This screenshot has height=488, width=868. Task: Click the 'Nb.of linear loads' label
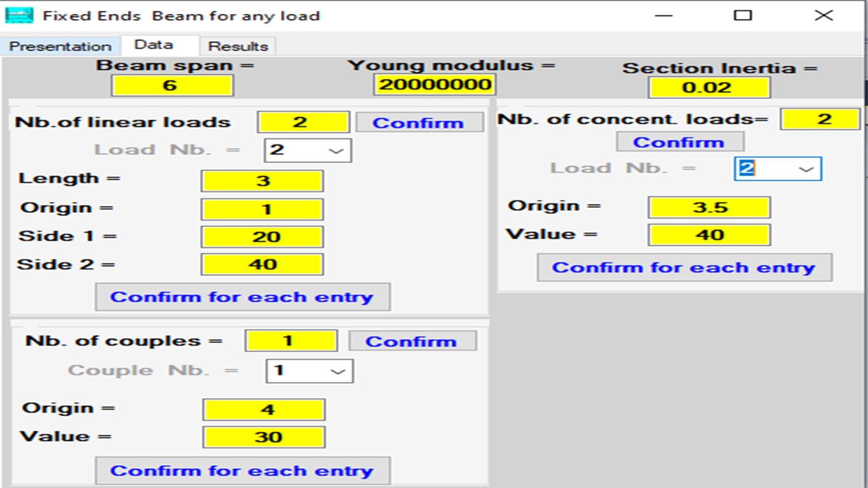[123, 122]
